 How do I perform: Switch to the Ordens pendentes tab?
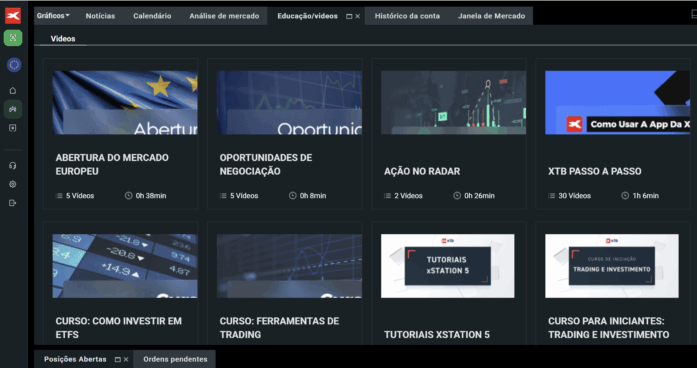click(x=175, y=359)
